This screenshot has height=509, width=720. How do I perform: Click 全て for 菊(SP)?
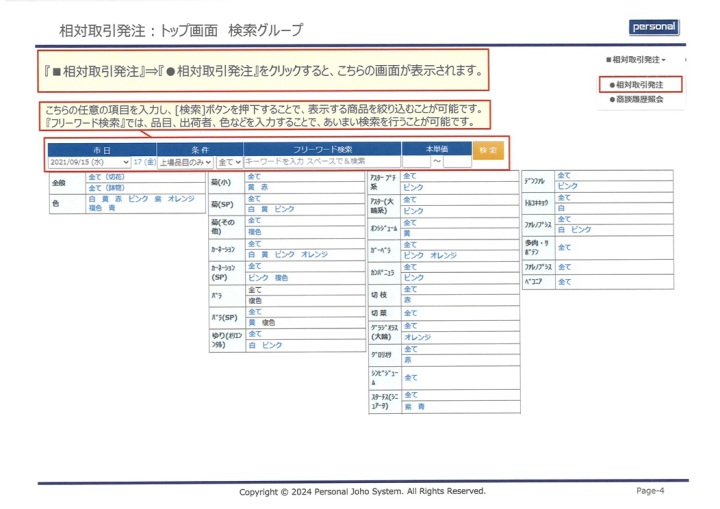pyautogui.click(x=254, y=199)
